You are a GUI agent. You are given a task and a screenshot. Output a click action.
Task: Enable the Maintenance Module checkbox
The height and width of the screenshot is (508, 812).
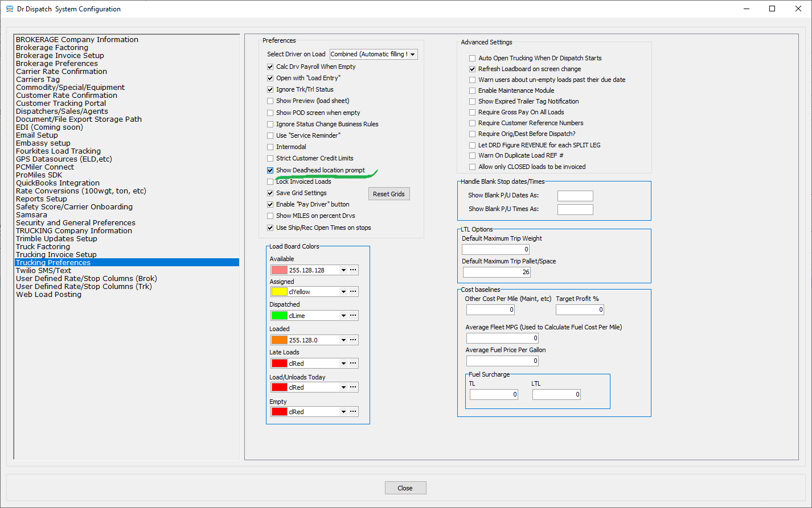[x=472, y=90]
